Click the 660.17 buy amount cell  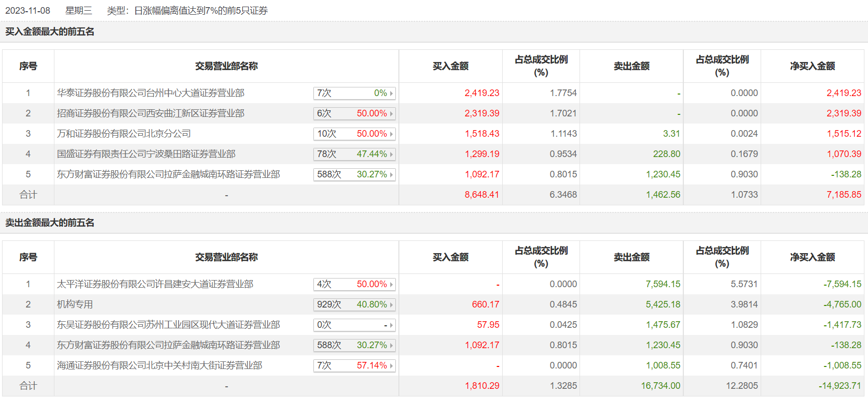[x=485, y=304]
